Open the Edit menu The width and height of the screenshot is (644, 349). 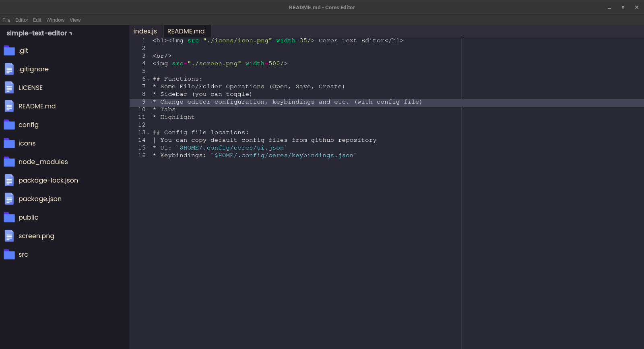(37, 20)
